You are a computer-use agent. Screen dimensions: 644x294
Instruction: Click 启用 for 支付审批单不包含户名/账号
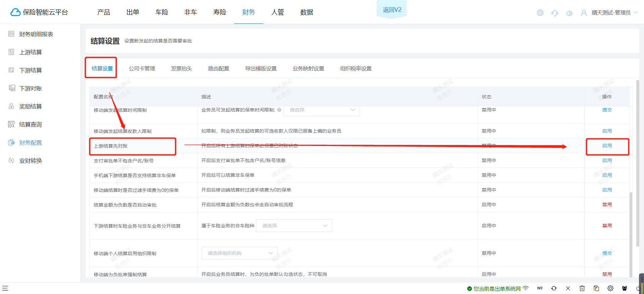click(x=607, y=160)
